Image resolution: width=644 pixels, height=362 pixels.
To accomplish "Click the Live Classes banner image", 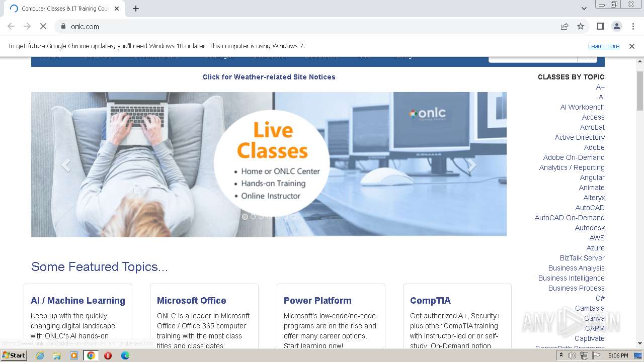I will click(x=269, y=164).
